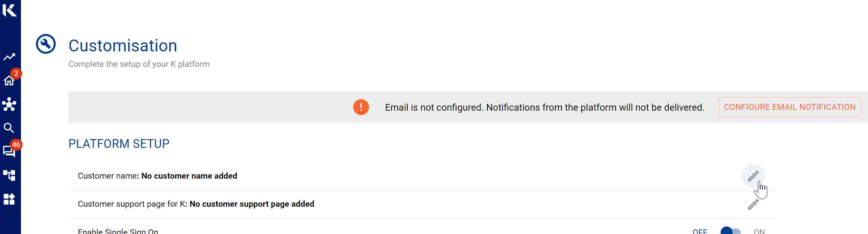This screenshot has height=234, width=868.
Task: Click ON label for Single Sign On
Action: (x=759, y=230)
